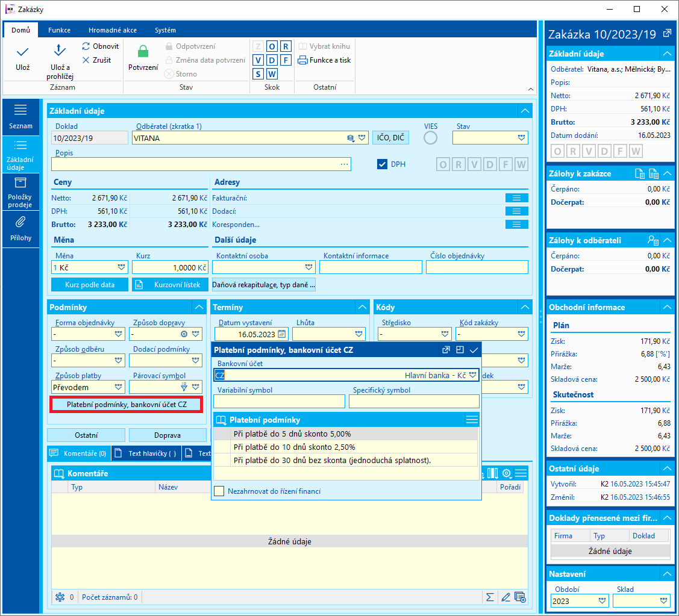Click the Ulož a prohlížej icon
Viewport: 679px width, 616px height.
click(60, 51)
